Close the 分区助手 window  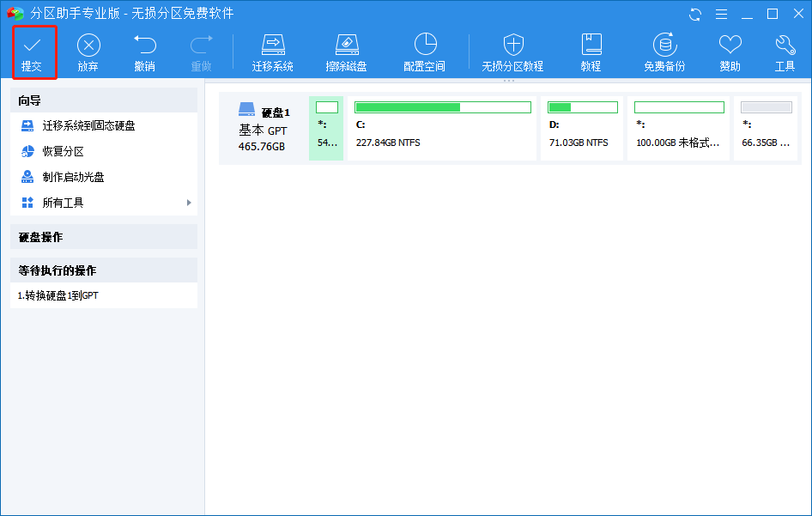[798, 14]
